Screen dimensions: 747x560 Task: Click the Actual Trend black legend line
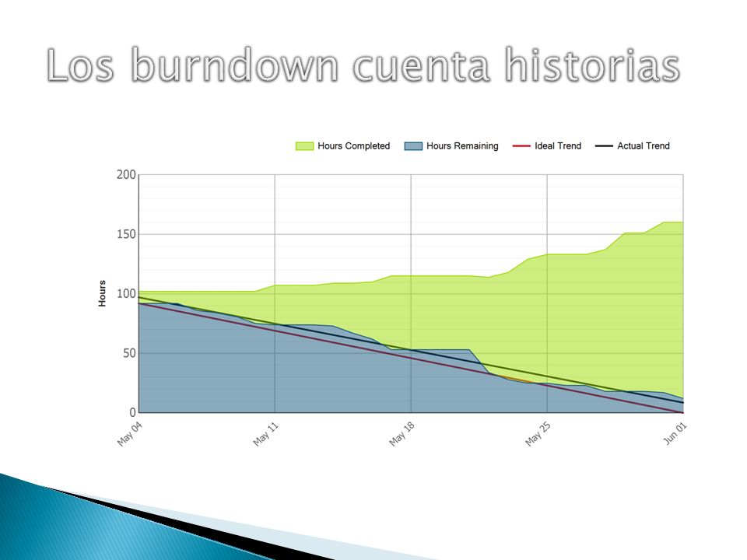coord(604,146)
